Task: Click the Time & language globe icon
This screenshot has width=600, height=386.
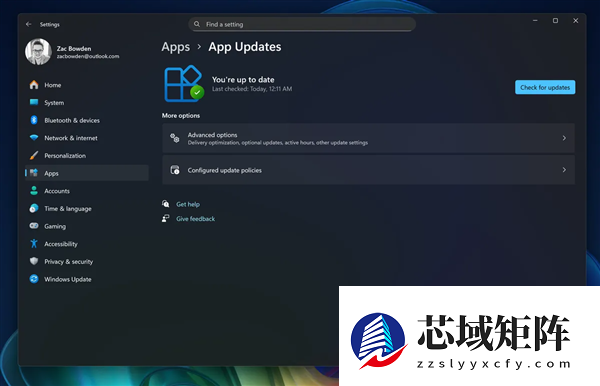Action: (34, 208)
